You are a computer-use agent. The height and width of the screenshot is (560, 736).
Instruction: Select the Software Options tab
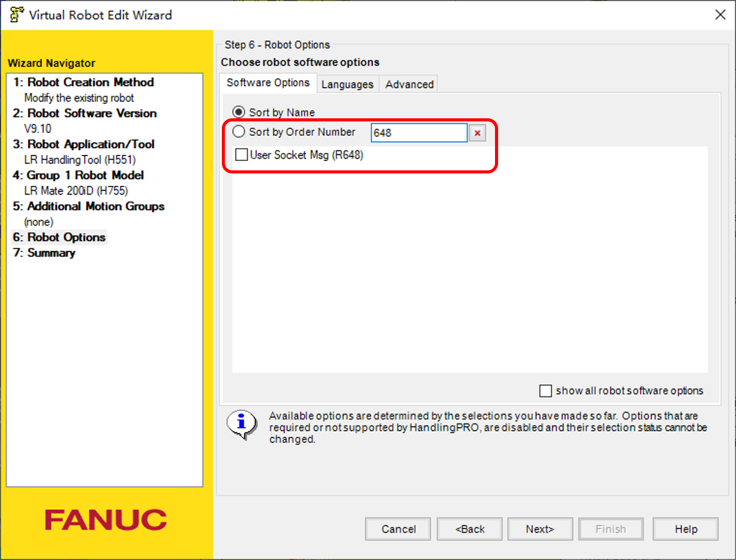point(268,83)
